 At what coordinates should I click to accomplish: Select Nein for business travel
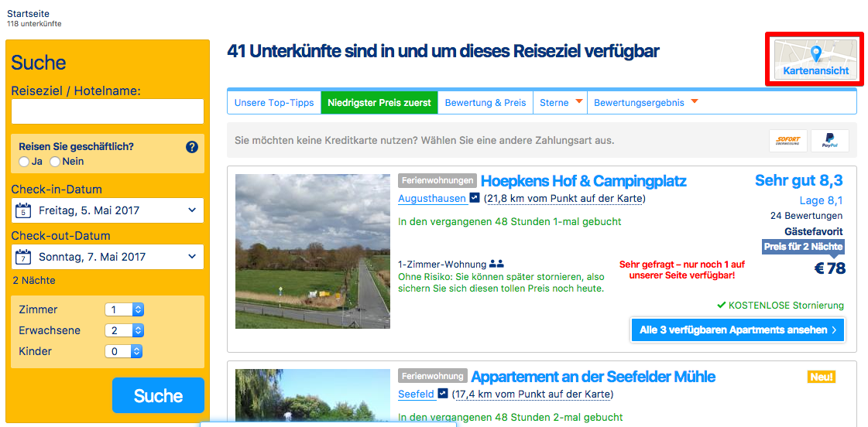coord(55,162)
